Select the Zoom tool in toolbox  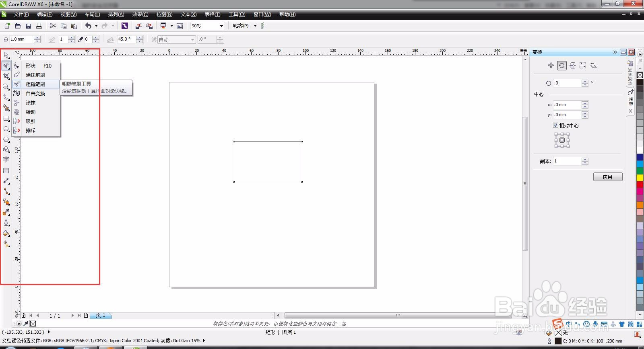(6, 86)
